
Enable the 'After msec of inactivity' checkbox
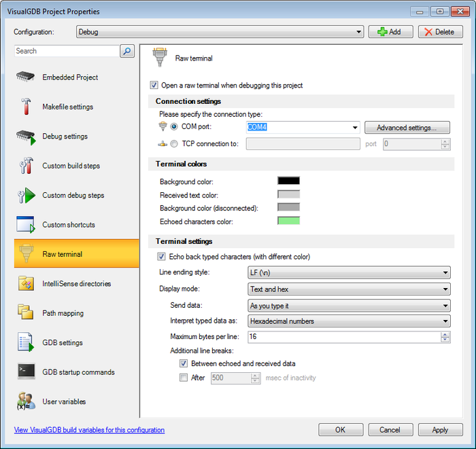pyautogui.click(x=184, y=378)
